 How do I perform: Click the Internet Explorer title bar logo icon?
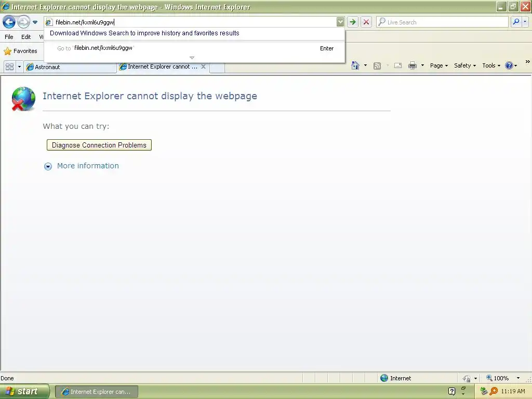(x=5, y=6)
